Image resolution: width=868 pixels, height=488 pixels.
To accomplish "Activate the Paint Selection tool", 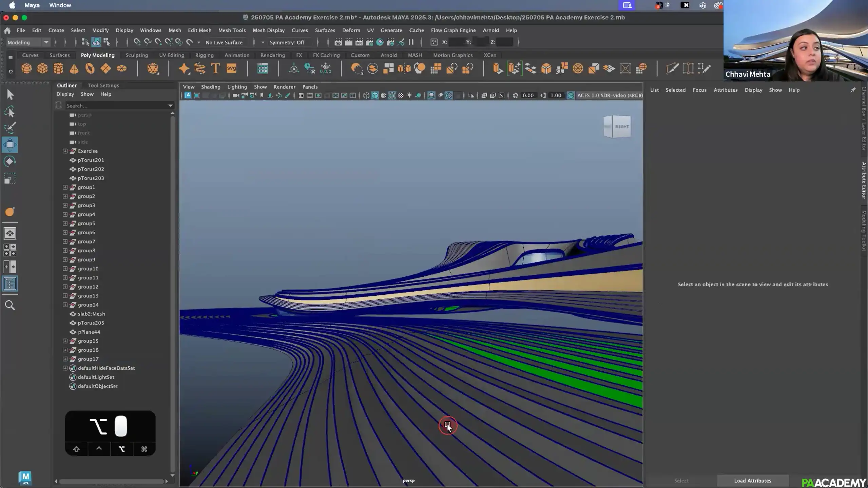I will [10, 128].
